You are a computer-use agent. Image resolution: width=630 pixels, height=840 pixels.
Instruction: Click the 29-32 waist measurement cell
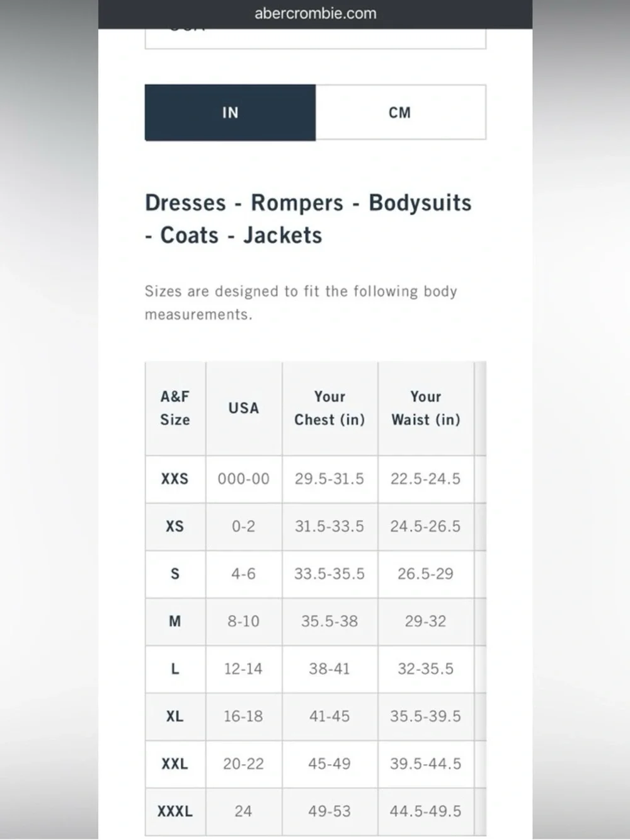[x=426, y=621]
